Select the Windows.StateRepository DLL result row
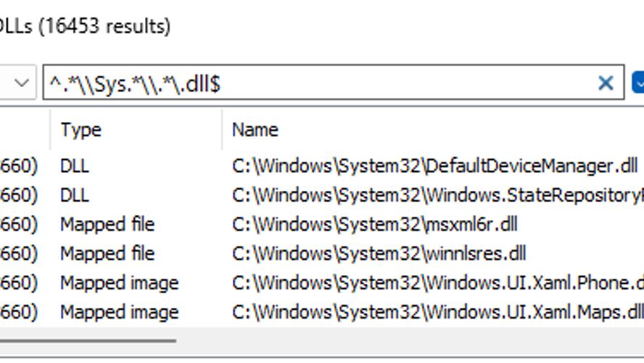644x363 pixels. pyautogui.click(x=437, y=195)
